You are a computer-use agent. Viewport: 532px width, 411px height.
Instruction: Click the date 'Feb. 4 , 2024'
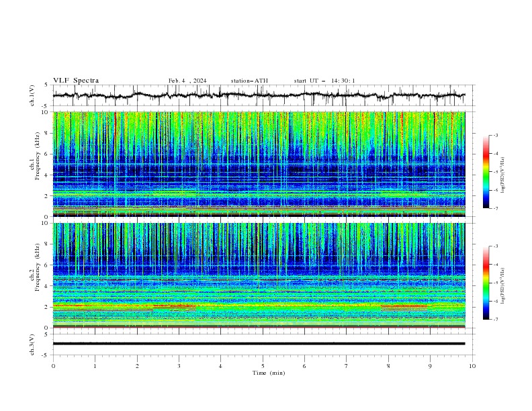pos(187,81)
